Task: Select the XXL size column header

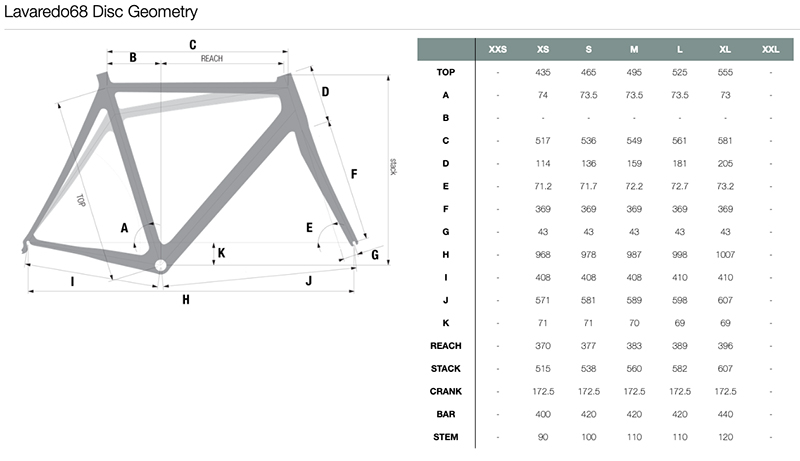Action: [x=770, y=49]
